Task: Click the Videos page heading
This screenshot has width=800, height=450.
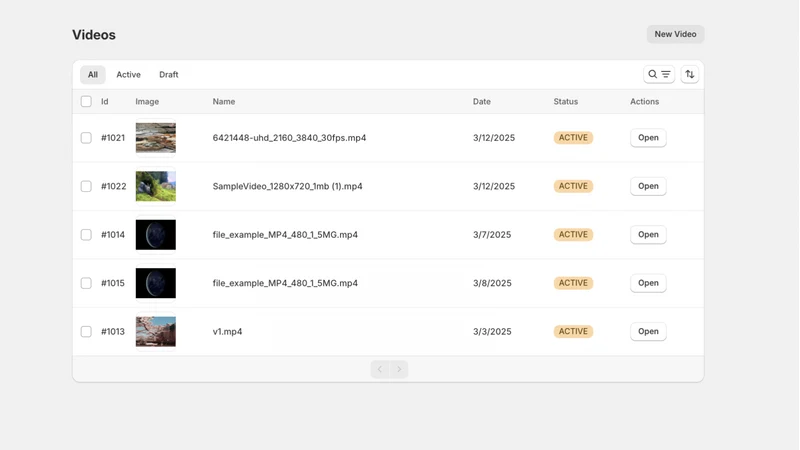Action: [94, 35]
